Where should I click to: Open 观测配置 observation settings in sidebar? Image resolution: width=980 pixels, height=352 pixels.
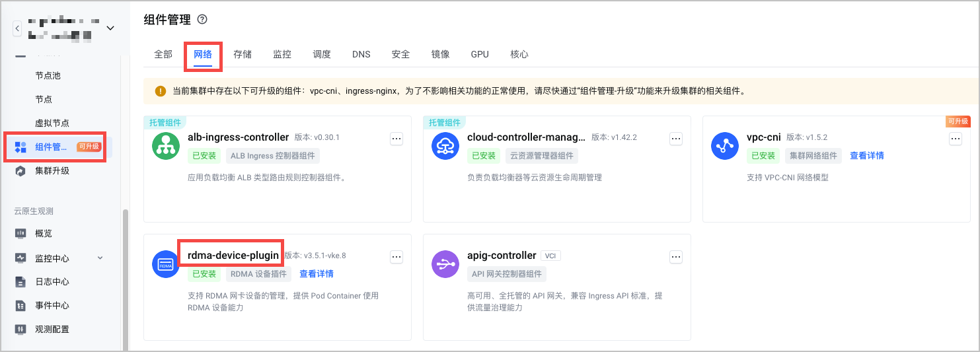point(52,330)
